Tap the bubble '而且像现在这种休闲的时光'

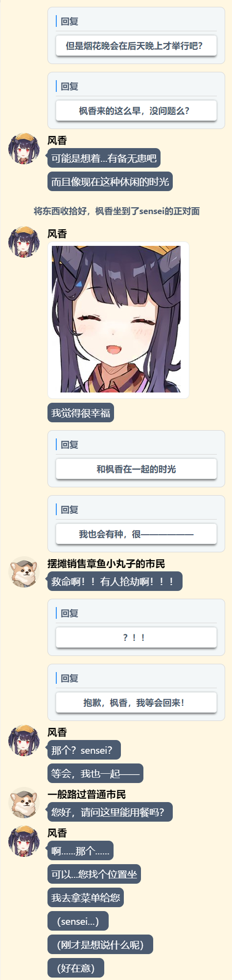pos(110,182)
